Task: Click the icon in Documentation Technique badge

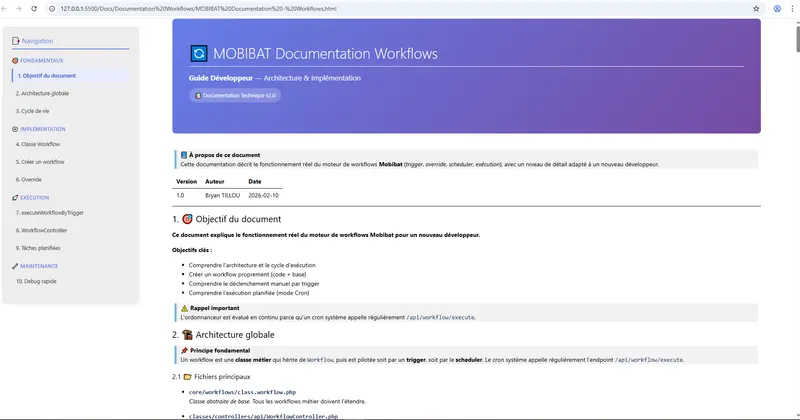Action: pos(198,95)
